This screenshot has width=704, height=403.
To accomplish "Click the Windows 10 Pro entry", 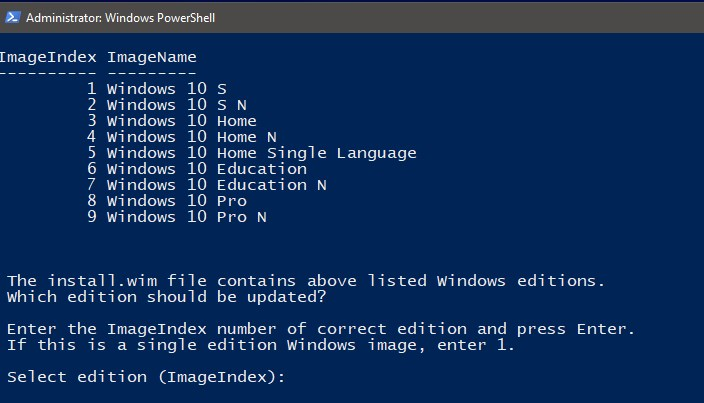I will [x=176, y=201].
